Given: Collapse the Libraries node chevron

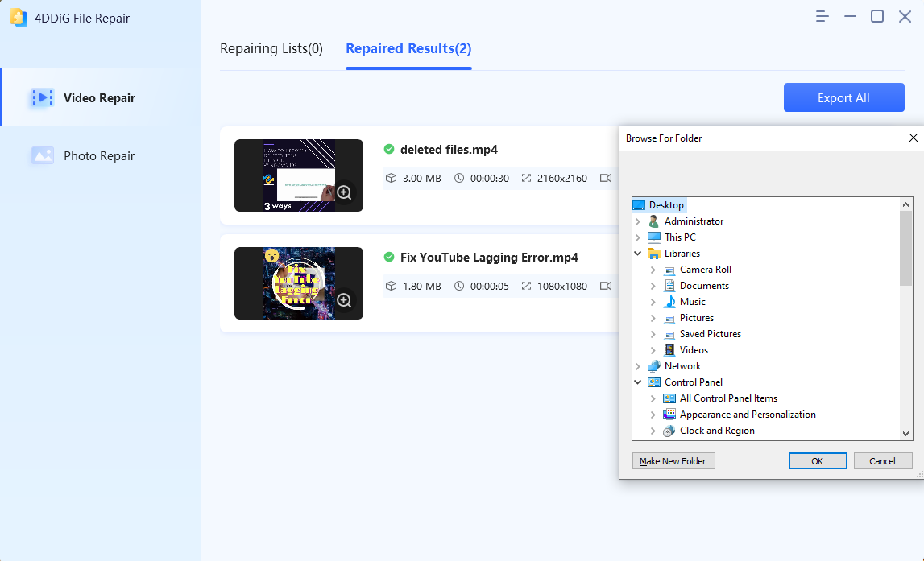Looking at the screenshot, I should click(637, 253).
